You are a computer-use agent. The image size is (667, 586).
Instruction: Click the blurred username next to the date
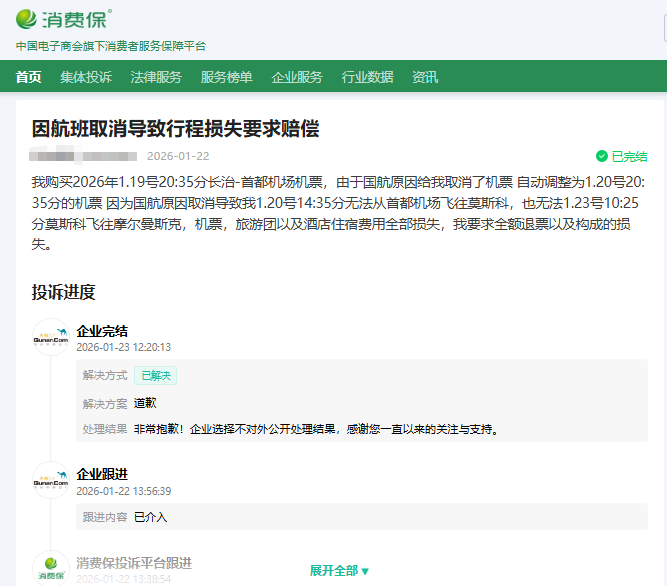pyautogui.click(x=83, y=156)
